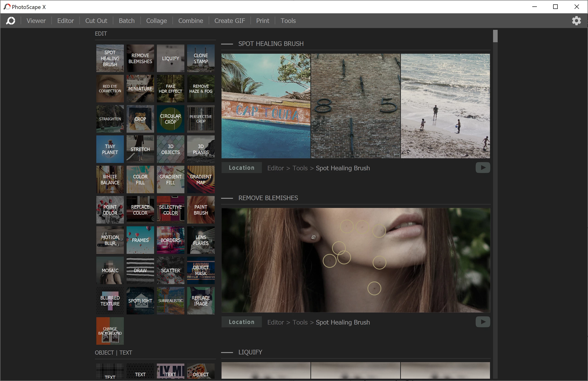This screenshot has width=588, height=381.
Task: Open the Create GIF section
Action: click(x=229, y=20)
